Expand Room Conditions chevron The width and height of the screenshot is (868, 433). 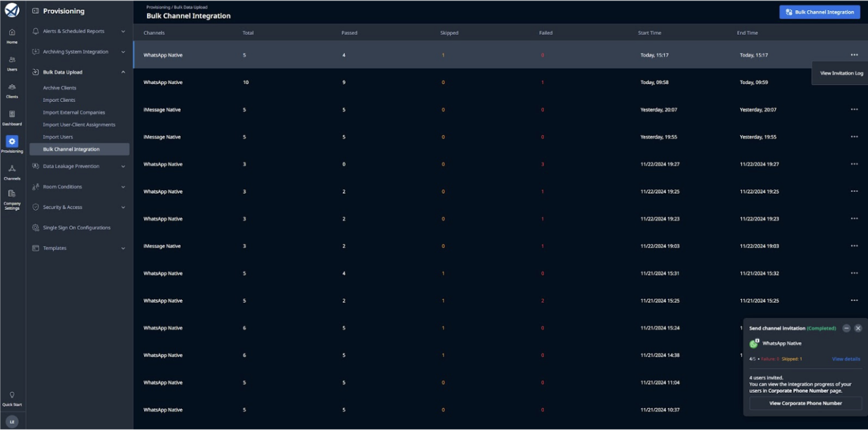[x=123, y=187]
